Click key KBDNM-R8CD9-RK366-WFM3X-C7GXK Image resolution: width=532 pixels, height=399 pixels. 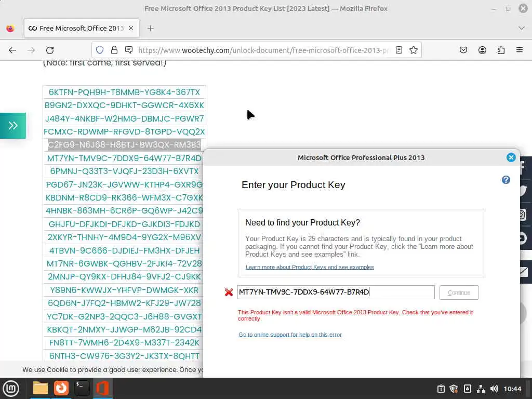pyautogui.click(x=124, y=198)
